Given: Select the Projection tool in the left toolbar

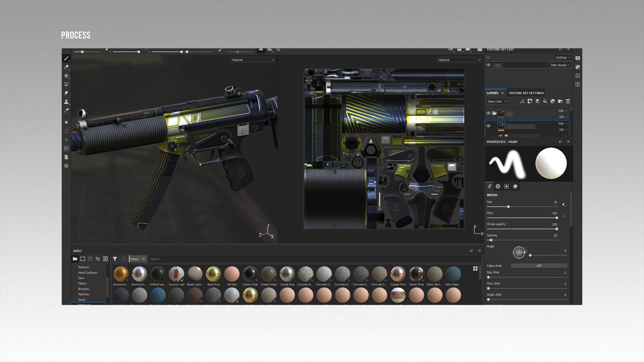Looking at the screenshot, I should tap(66, 76).
